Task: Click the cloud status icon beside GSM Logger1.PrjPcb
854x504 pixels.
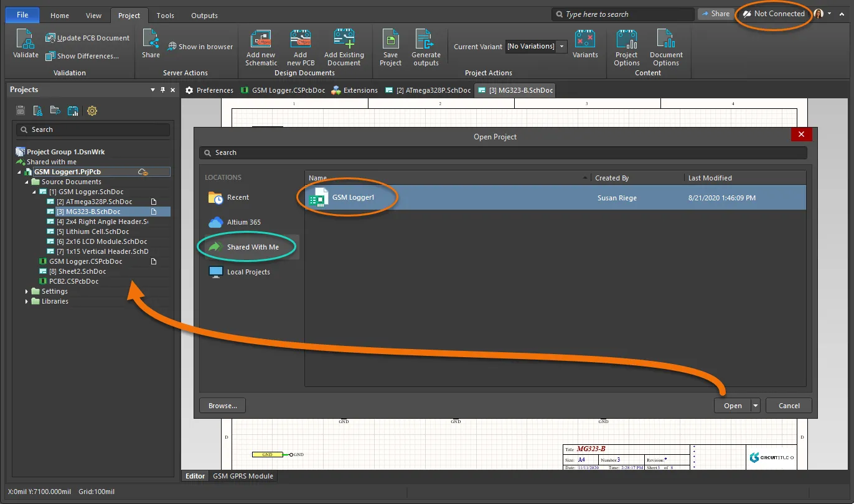Action: click(x=143, y=172)
